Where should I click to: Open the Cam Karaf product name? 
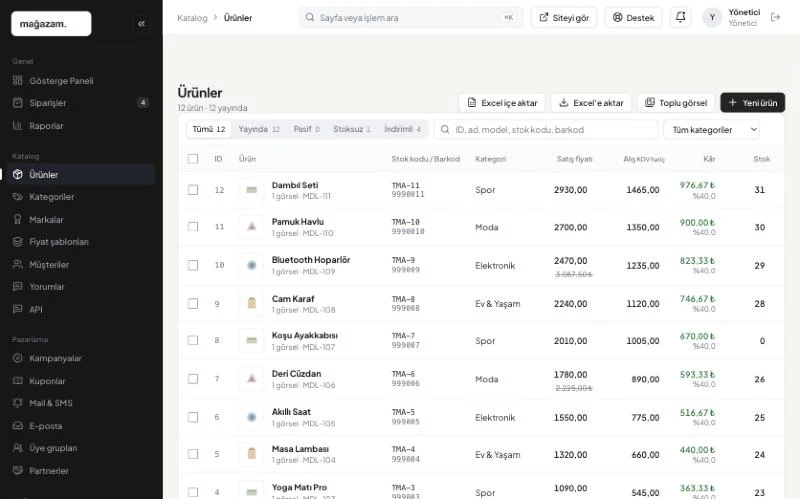[293, 298]
